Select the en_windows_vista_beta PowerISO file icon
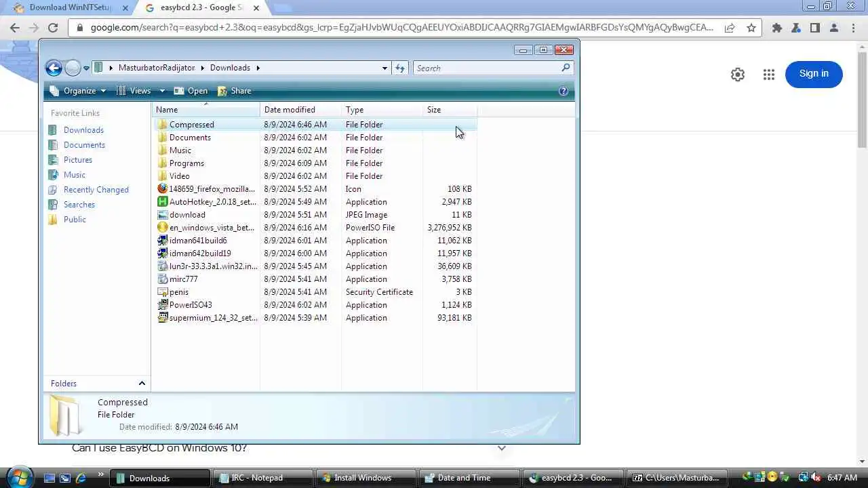 point(162,228)
